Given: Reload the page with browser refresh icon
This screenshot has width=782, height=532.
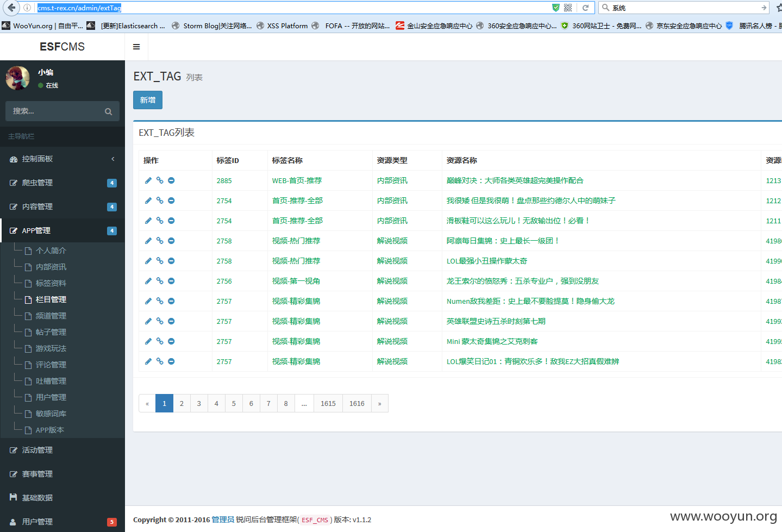Looking at the screenshot, I should click(x=585, y=8).
